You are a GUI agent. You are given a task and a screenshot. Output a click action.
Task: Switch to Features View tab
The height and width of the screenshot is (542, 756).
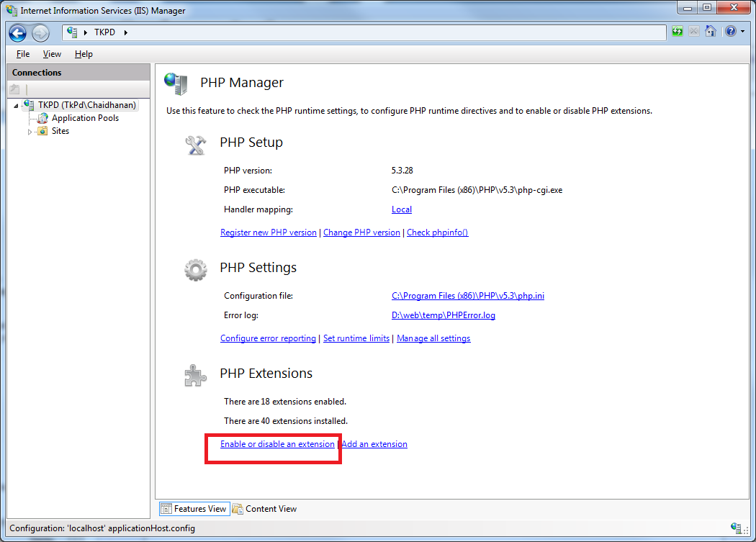point(194,509)
